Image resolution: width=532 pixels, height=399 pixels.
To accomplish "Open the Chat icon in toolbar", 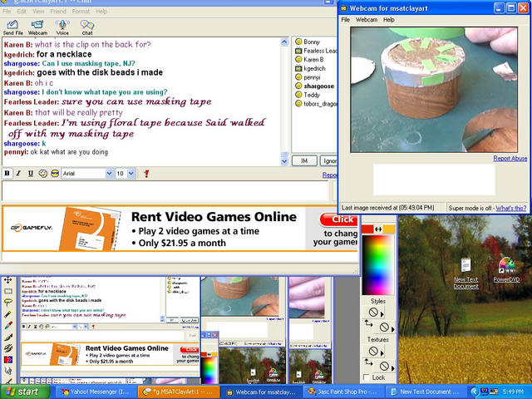I will point(86,27).
